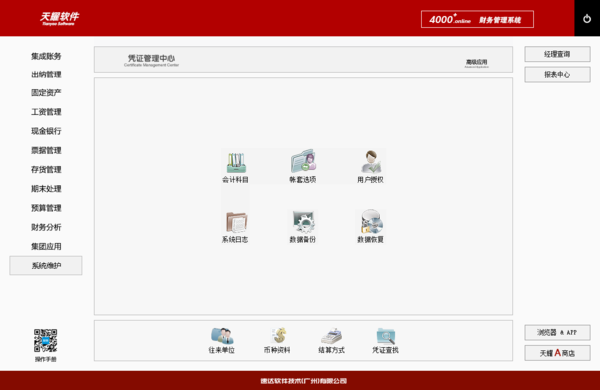The height and width of the screenshot is (390, 600).
Task: Click the 操作手册 QR code
Action: click(46, 340)
